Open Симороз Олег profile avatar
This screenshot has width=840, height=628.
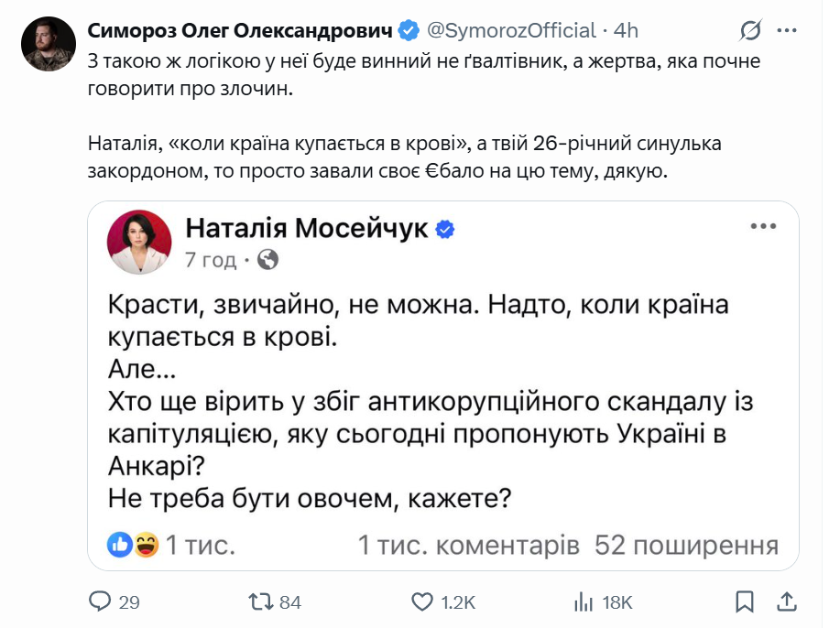(48, 44)
